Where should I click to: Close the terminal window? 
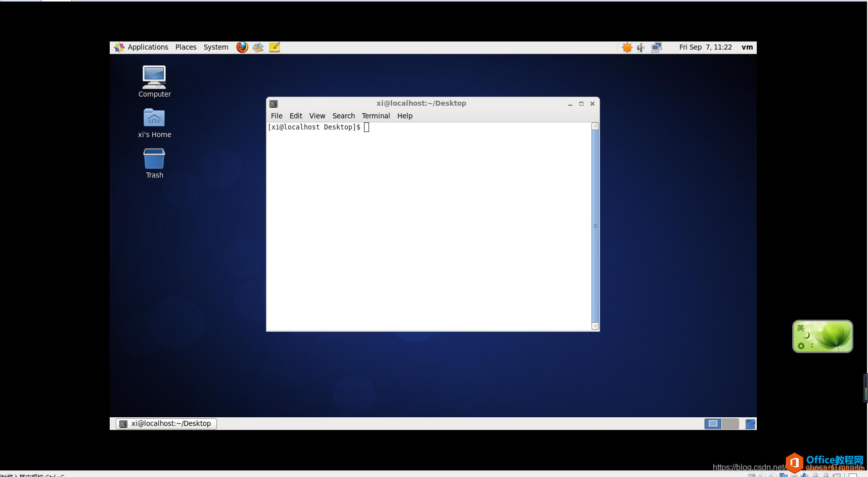click(x=592, y=104)
